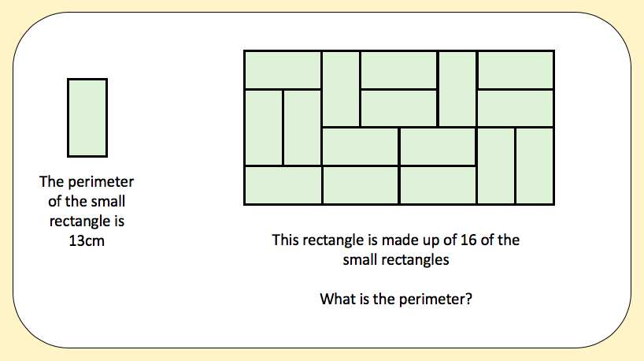The image size is (644, 361).
Task: Click the '13cm' text
Action: point(87,241)
